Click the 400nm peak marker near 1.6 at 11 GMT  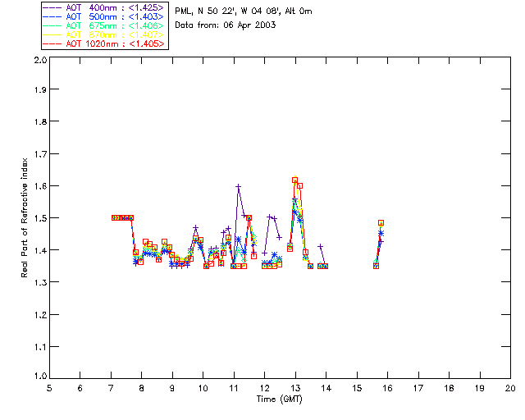pos(239,186)
